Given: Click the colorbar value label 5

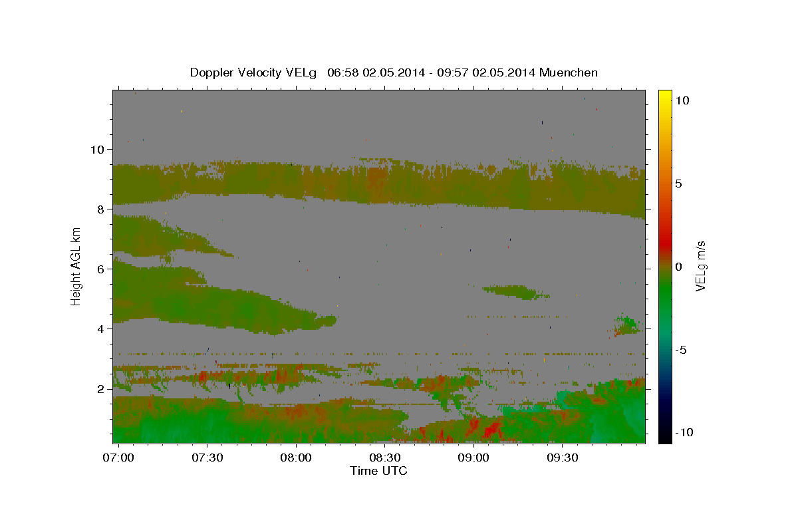Looking at the screenshot, I should click(679, 184).
